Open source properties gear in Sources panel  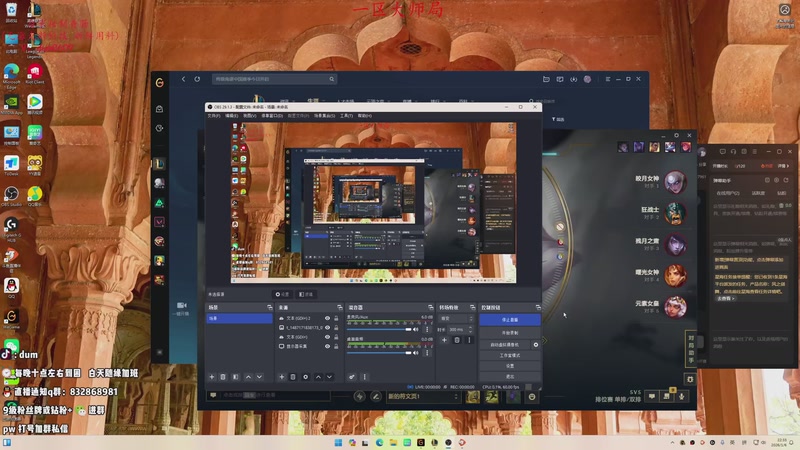305,377
